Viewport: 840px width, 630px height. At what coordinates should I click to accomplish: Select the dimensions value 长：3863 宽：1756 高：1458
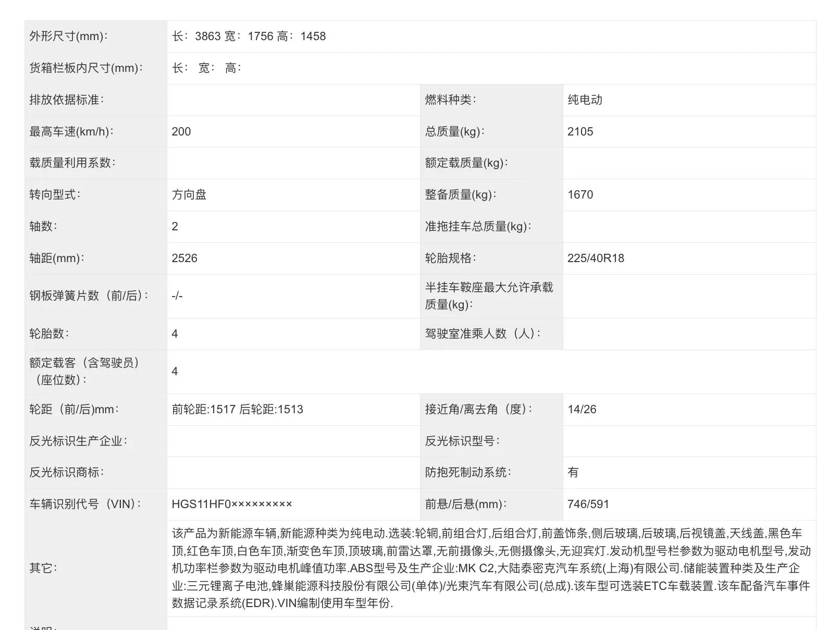coord(249,36)
